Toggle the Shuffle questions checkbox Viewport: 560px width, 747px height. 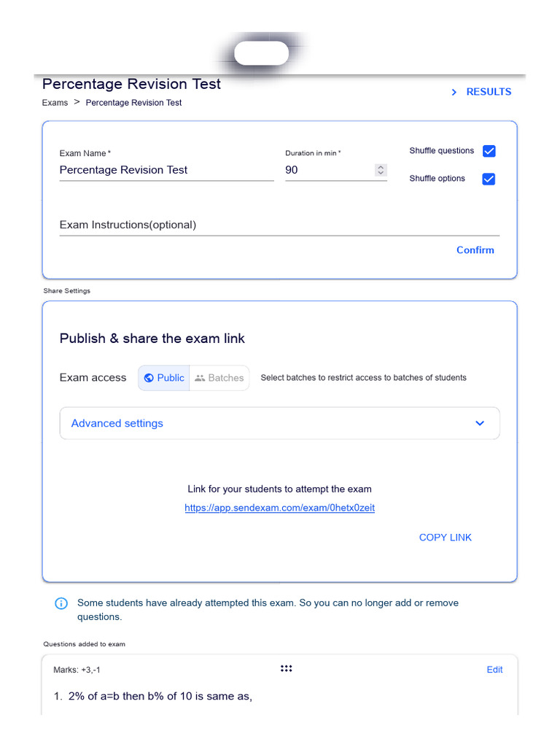(x=489, y=151)
